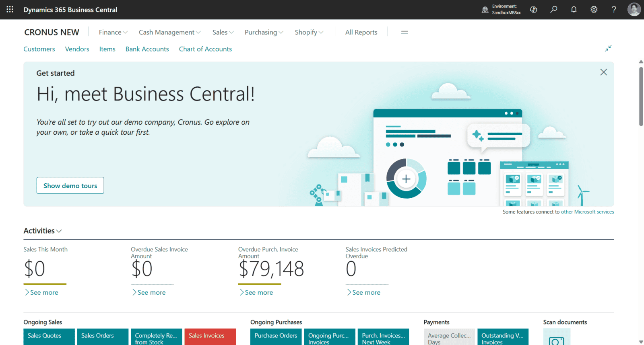Image resolution: width=644 pixels, height=345 pixels.
Task: Open the Items list
Action: point(107,49)
